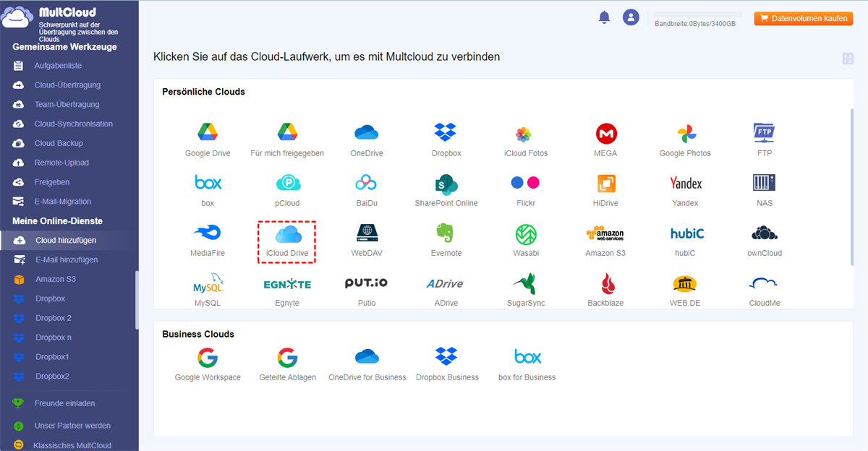Open E-Mail hinzufügen
Image resolution: width=868 pixels, height=451 pixels.
[x=67, y=260]
